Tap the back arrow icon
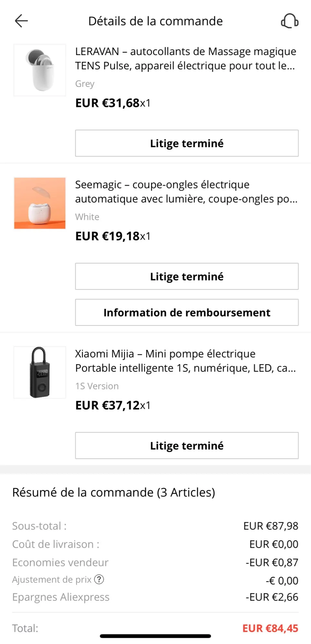Viewport: 311px width, 644px height. (x=21, y=21)
